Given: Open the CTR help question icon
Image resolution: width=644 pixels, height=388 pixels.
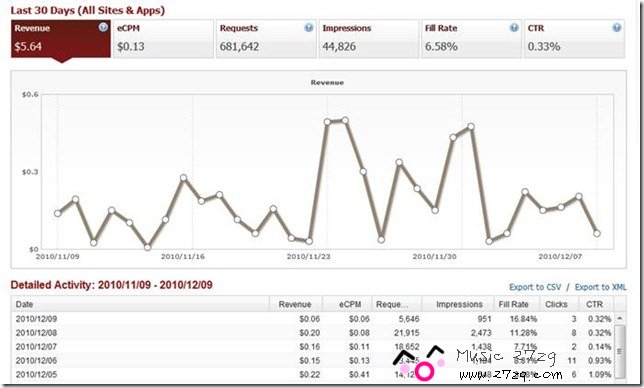Looking at the screenshot, I should point(616,28).
